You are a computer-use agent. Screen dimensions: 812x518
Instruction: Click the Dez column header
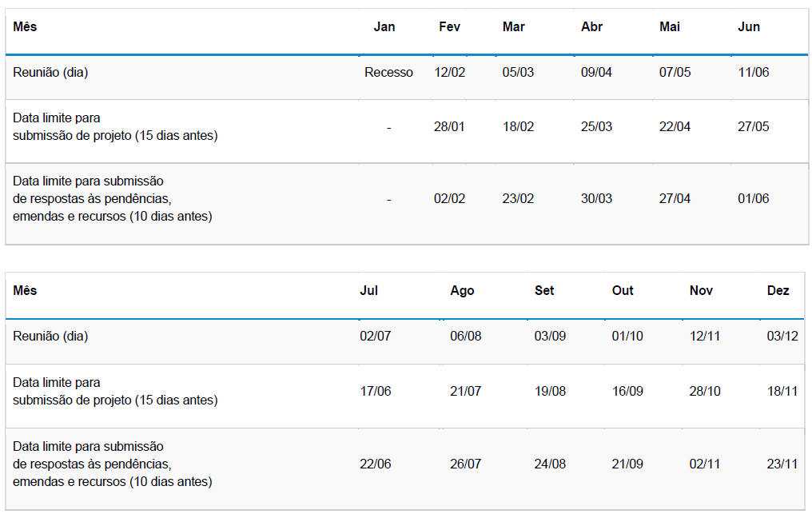pos(778,291)
